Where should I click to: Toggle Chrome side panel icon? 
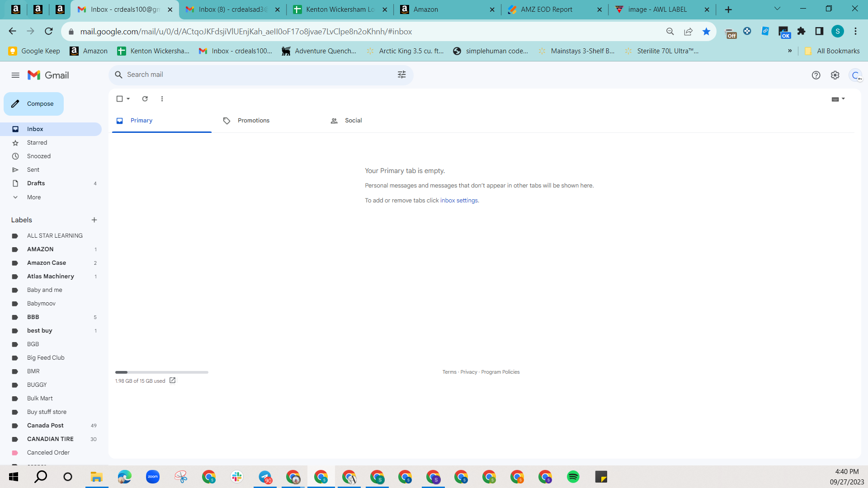point(819,31)
